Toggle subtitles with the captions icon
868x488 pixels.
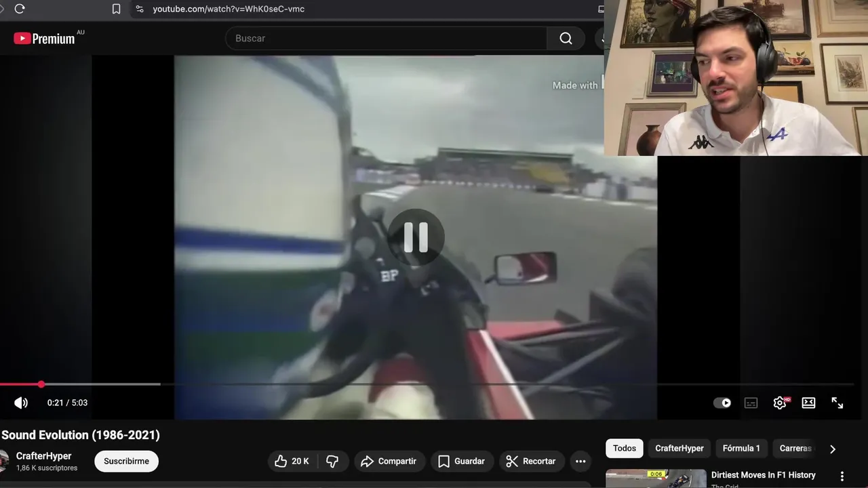(751, 403)
